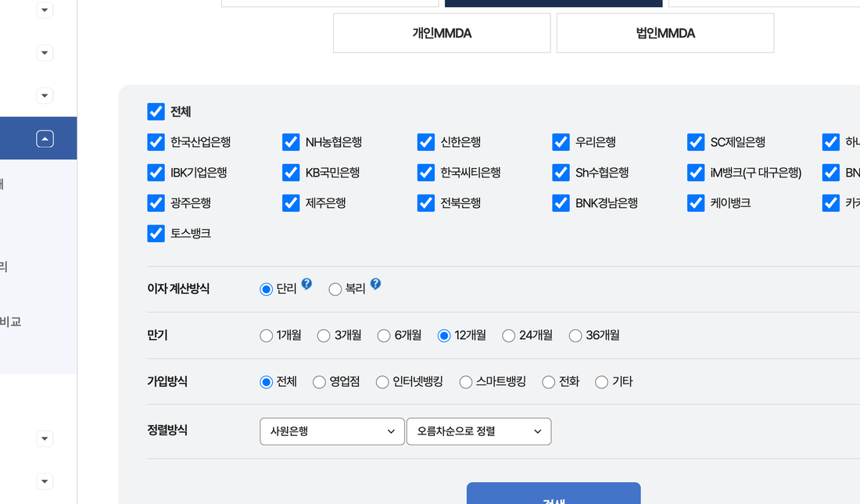Choose the 1개월 maturity option
The width and height of the screenshot is (860, 504).
266,336
